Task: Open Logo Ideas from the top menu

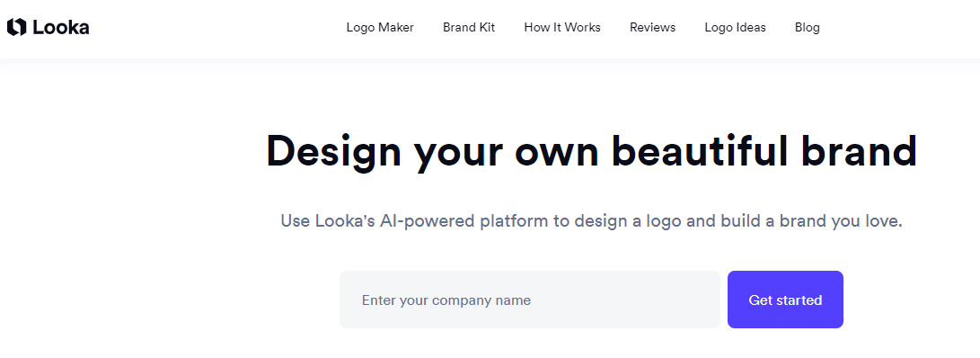Action: [735, 28]
